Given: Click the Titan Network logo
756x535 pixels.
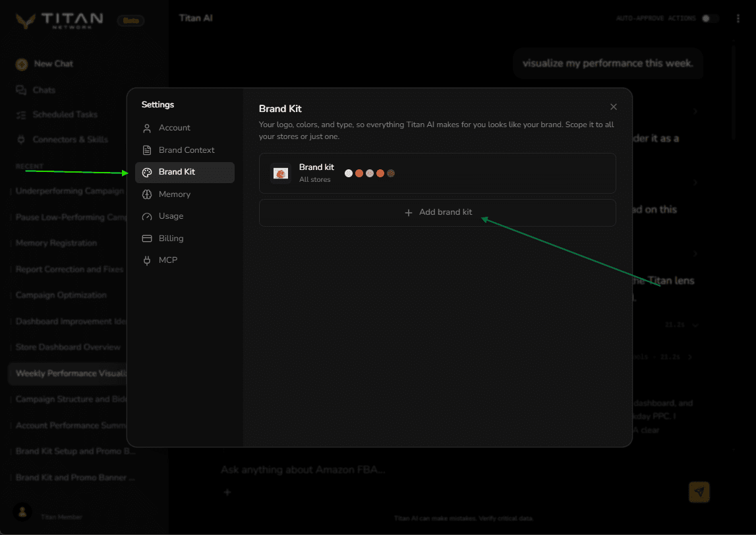Looking at the screenshot, I should click(x=59, y=20).
